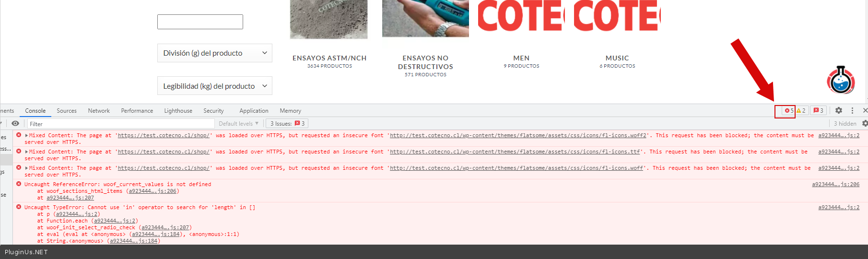868x259 pixels.
Task: Switch to the Lighthouse tab
Action: tap(178, 111)
